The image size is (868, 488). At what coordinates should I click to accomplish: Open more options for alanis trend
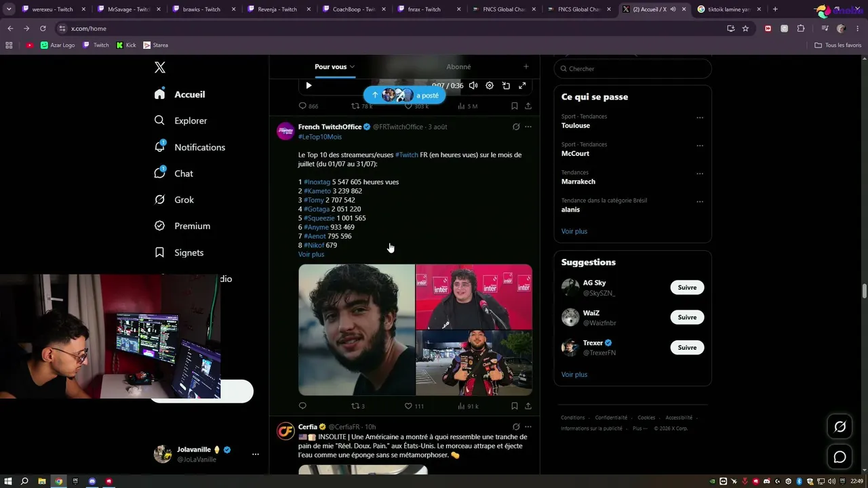tap(700, 202)
